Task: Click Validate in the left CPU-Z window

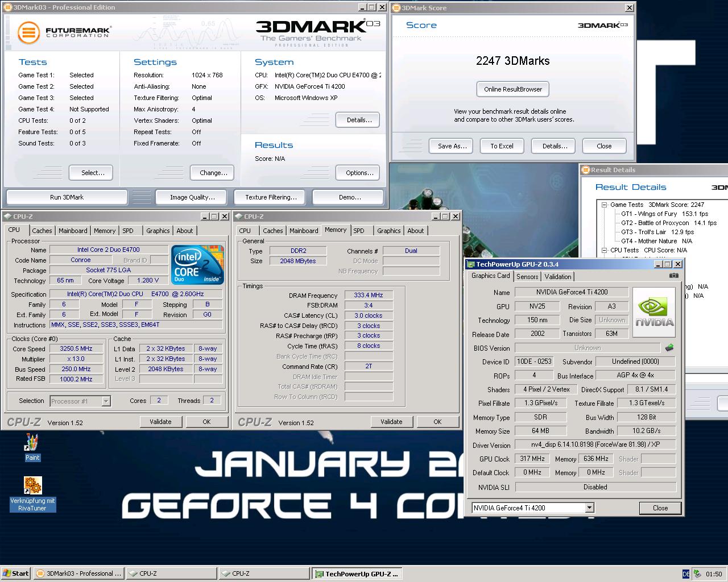Action: click(x=160, y=422)
